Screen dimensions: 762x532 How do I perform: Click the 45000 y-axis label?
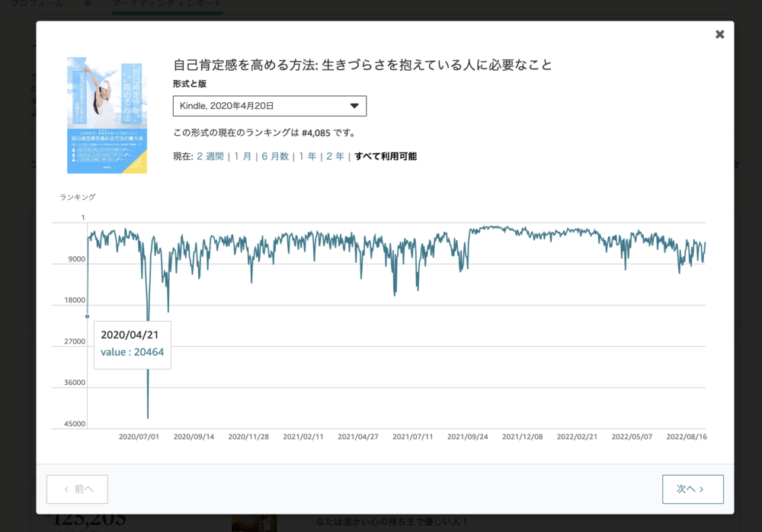click(75, 424)
